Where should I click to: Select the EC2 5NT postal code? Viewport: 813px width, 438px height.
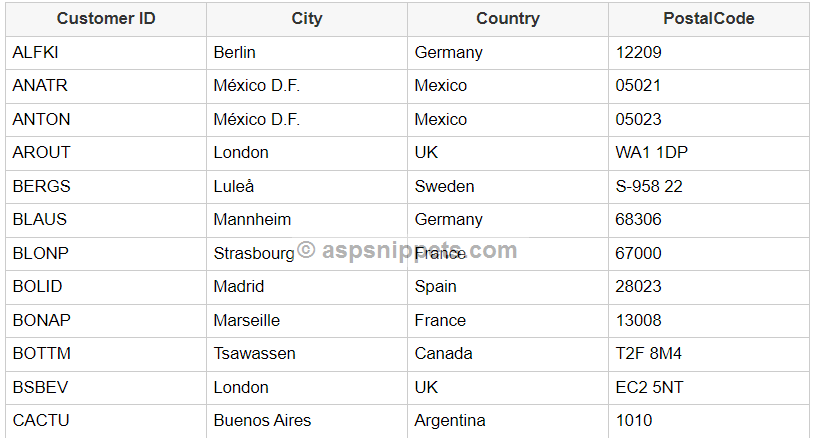point(650,387)
